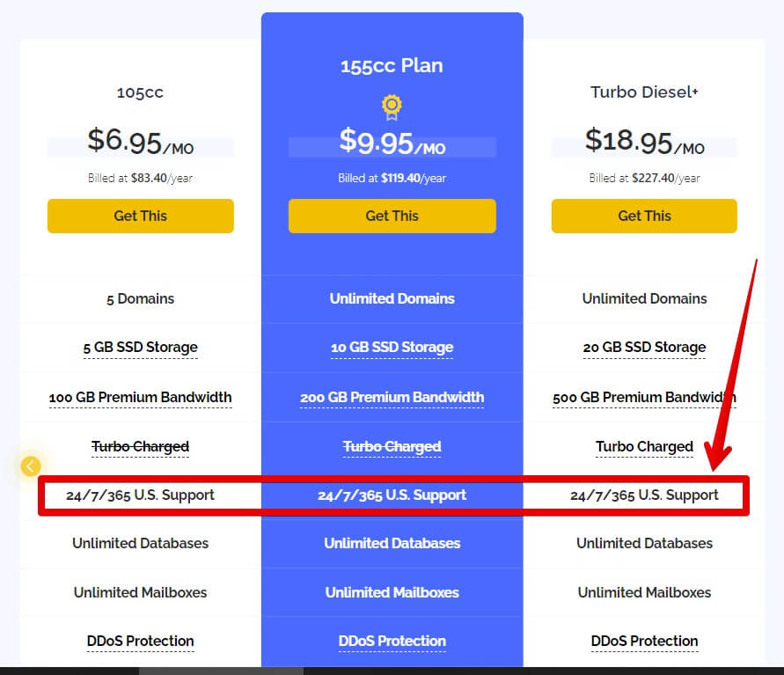Screen dimensions: 784x675
Task: Click the $6.95/MO price text
Action: coord(141,142)
